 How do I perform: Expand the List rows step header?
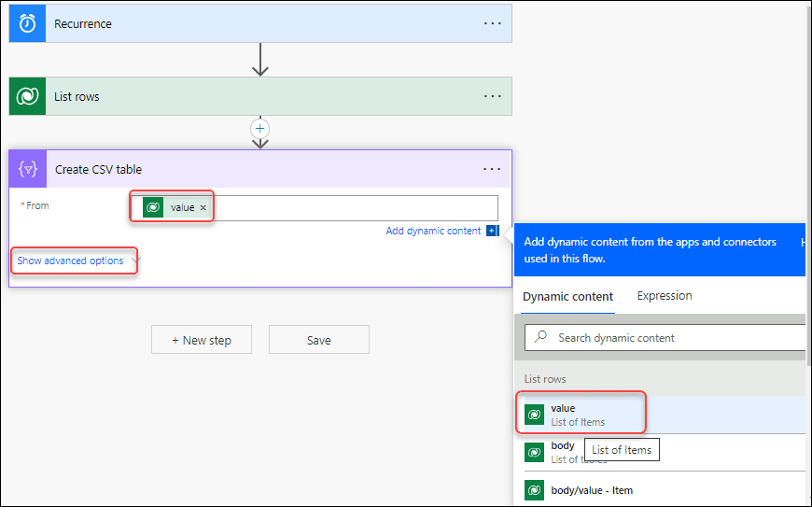coord(260,96)
